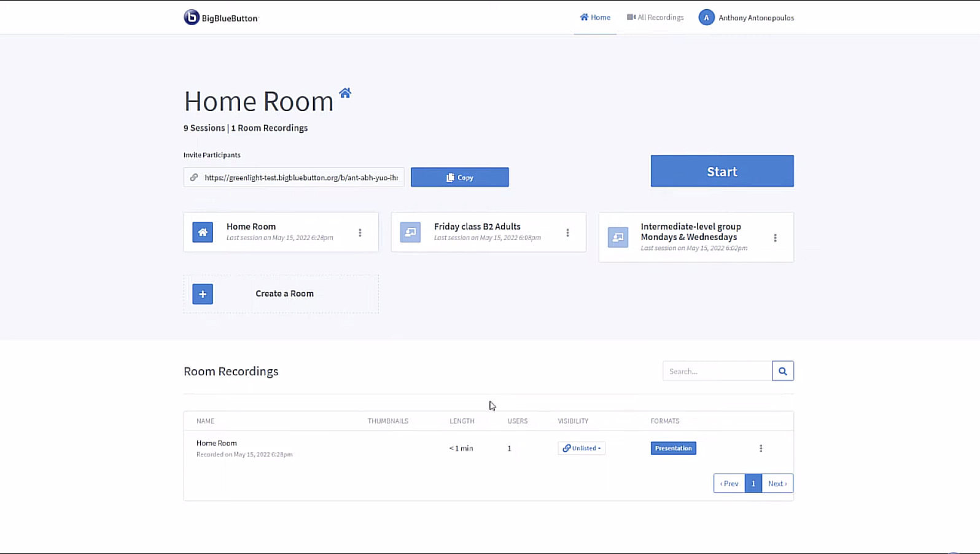
Task: Click the 9 Sessions | 1 Room Recordings text
Action: [x=246, y=128]
